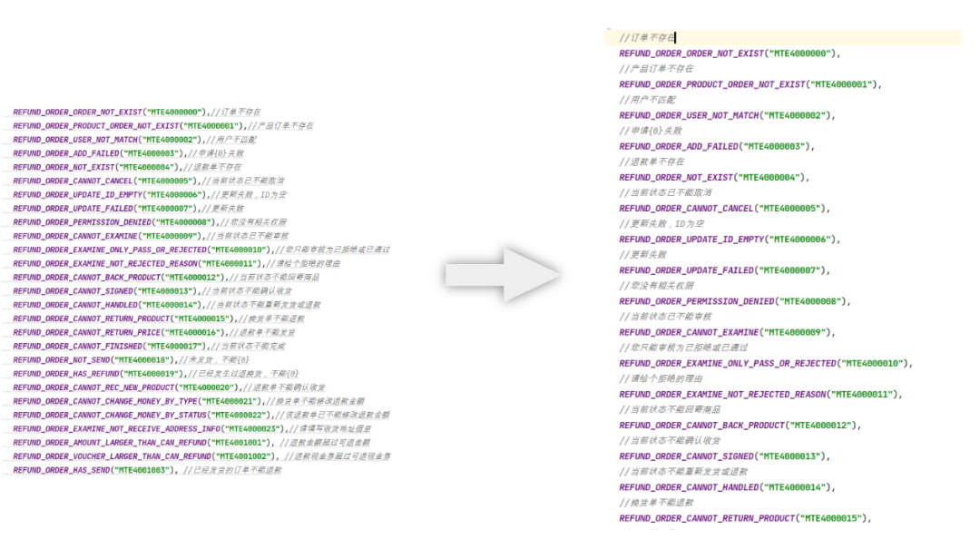Click the REFUND_ORDER_AMOUNT_LARGER_THAN_CAN_REFUND line
This screenshot has width=980, height=539.
(x=191, y=442)
